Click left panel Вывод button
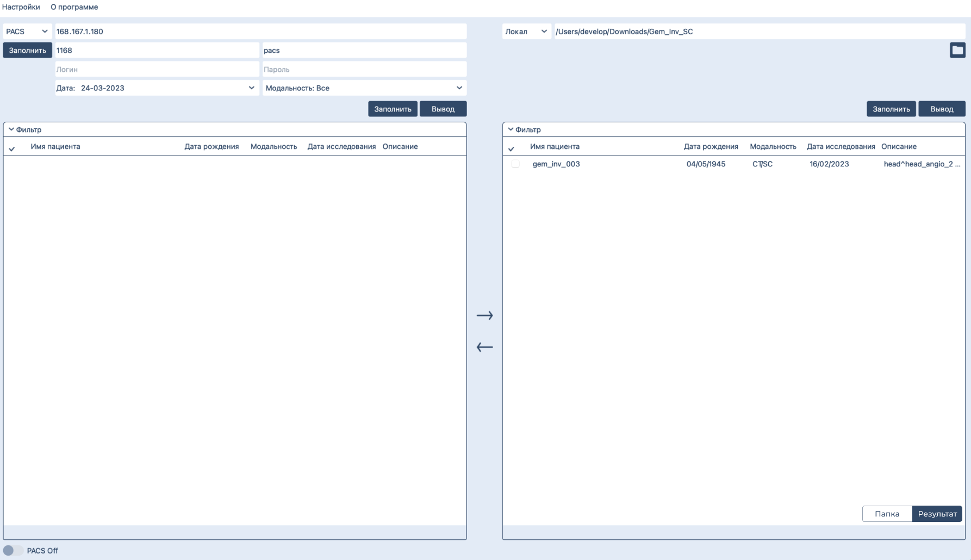The width and height of the screenshot is (971, 560). point(443,109)
